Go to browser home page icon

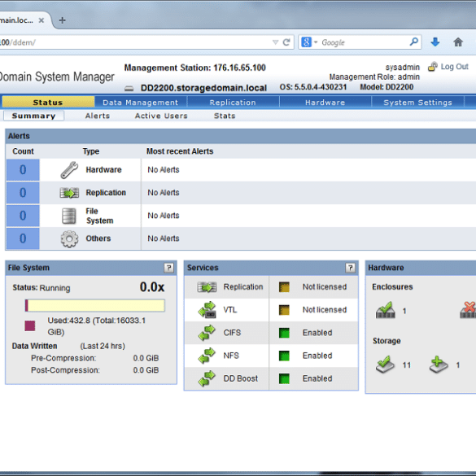[x=458, y=42]
